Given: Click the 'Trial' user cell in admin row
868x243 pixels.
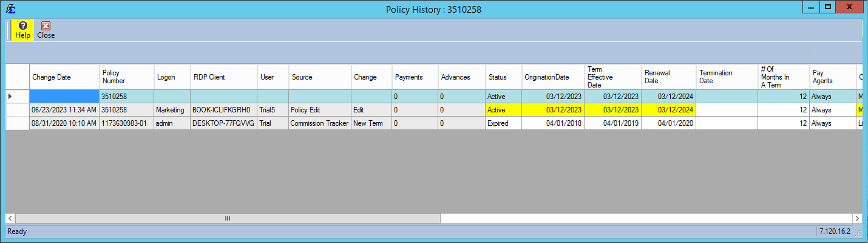Looking at the screenshot, I should (273, 123).
